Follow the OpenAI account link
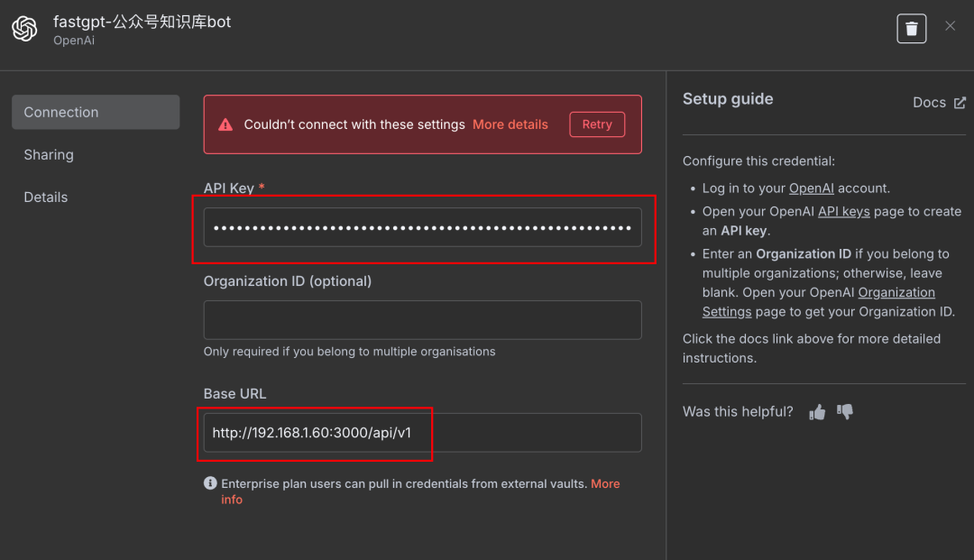 [812, 188]
